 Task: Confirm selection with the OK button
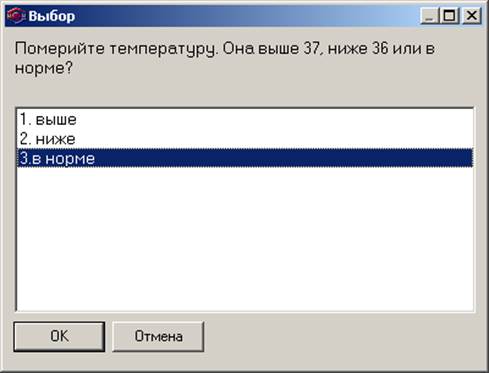[59, 336]
